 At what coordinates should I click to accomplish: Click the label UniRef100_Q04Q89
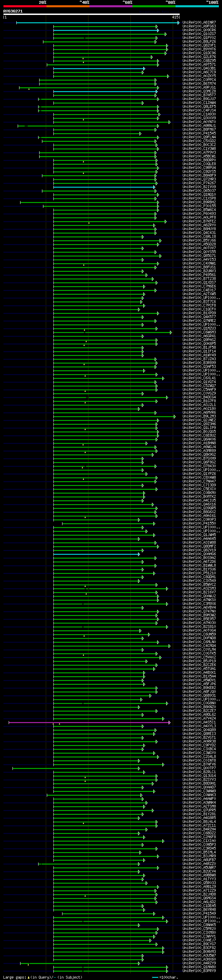[199, 730]
